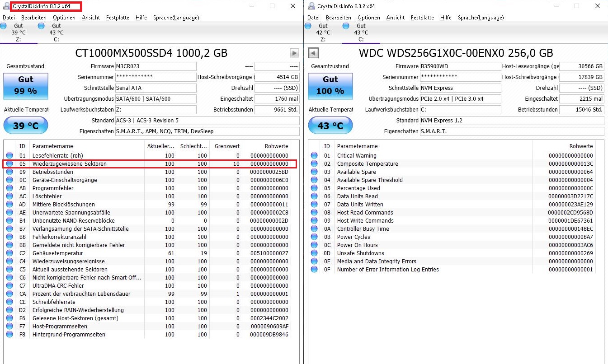Click Schnittstelle field showing NVM Express
The height and width of the screenshot is (364, 608).
[x=460, y=88]
